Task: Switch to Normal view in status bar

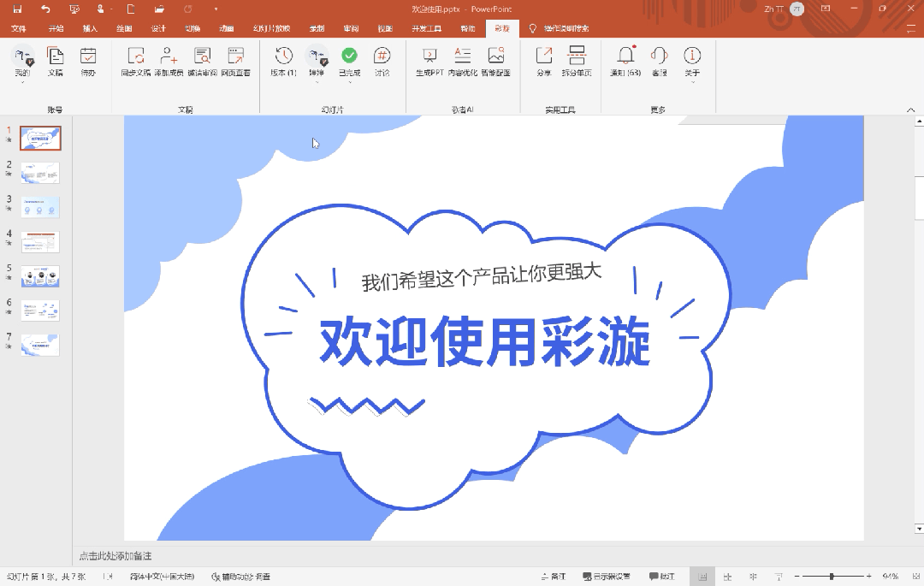Action: click(702, 577)
